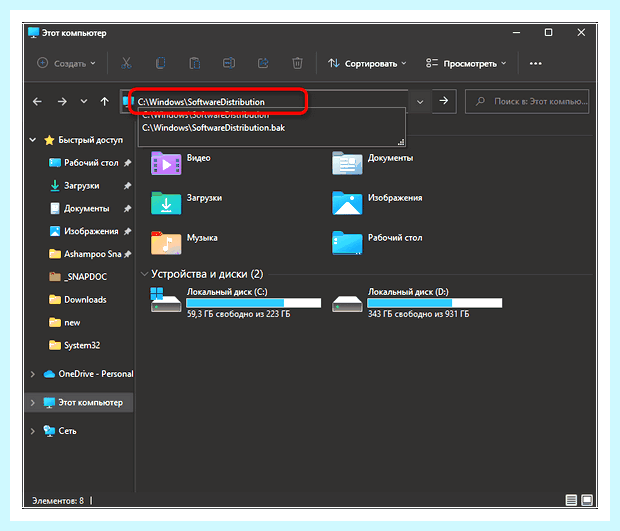Go back with the left arrow

tap(37, 102)
